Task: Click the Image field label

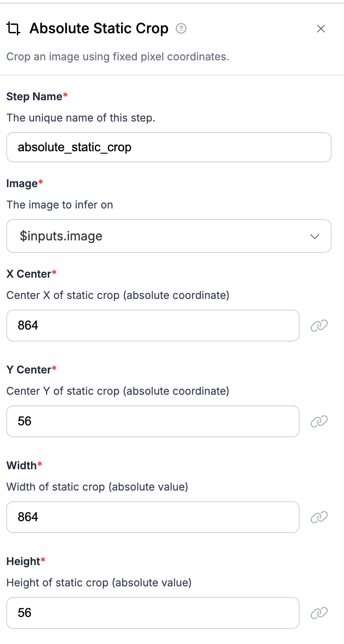Action: (22, 184)
